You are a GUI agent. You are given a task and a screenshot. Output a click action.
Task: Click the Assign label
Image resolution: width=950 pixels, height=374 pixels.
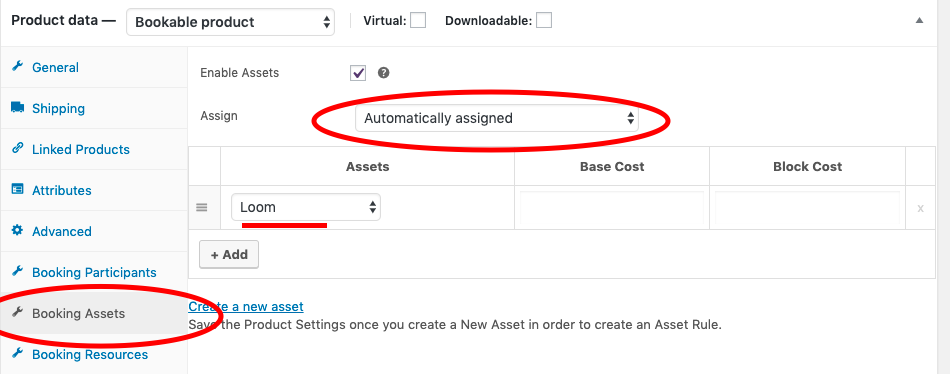[219, 115]
